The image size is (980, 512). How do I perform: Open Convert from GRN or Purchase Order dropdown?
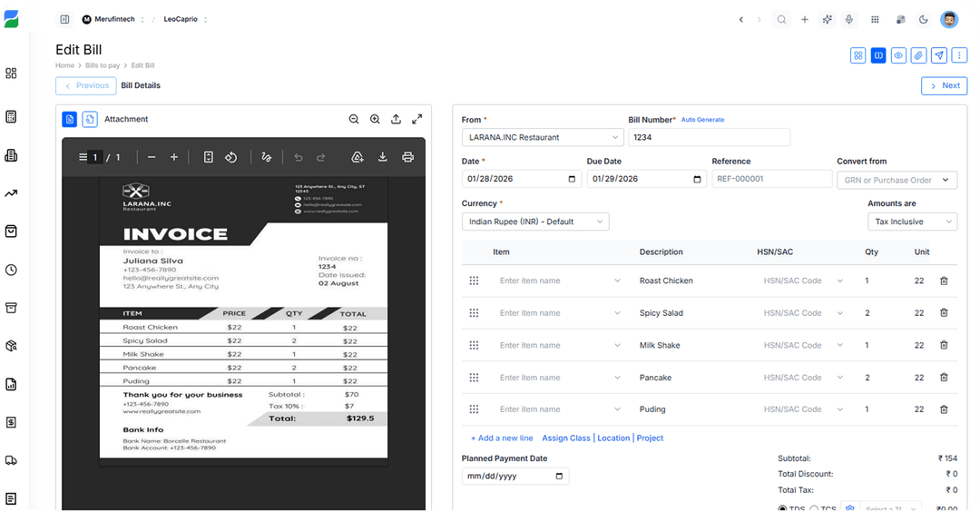(897, 180)
